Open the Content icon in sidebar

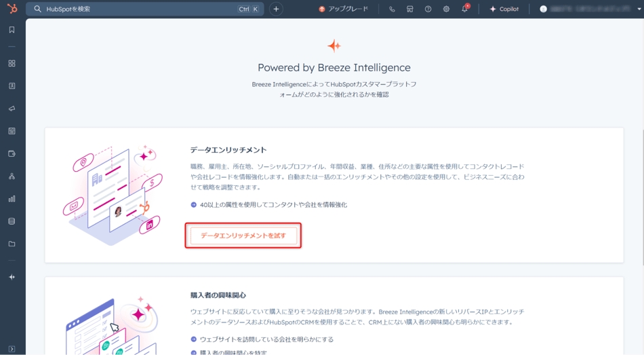point(12,131)
